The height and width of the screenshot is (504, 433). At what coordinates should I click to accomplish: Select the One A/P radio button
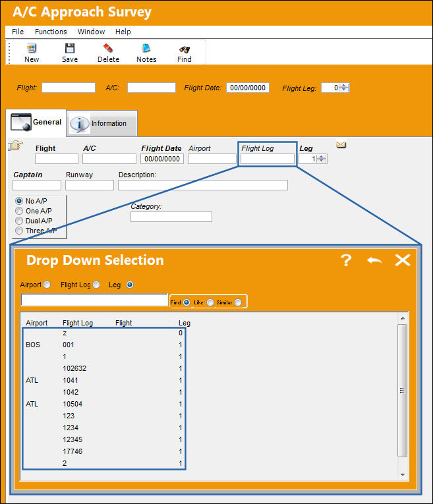click(19, 211)
